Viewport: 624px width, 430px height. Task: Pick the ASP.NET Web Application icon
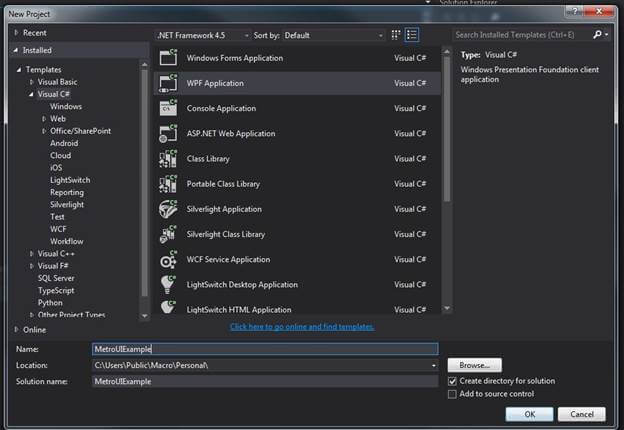click(168, 133)
